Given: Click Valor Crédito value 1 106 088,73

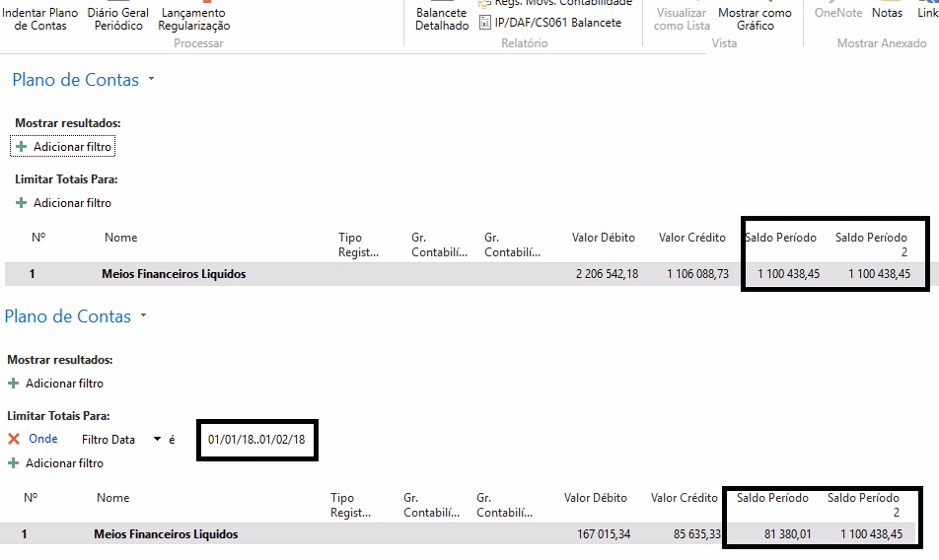Looking at the screenshot, I should (698, 274).
